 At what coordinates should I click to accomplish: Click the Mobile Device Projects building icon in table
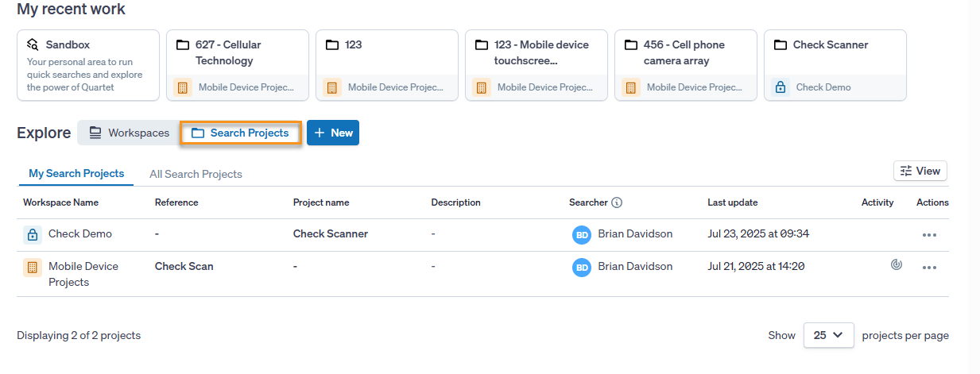click(32, 267)
